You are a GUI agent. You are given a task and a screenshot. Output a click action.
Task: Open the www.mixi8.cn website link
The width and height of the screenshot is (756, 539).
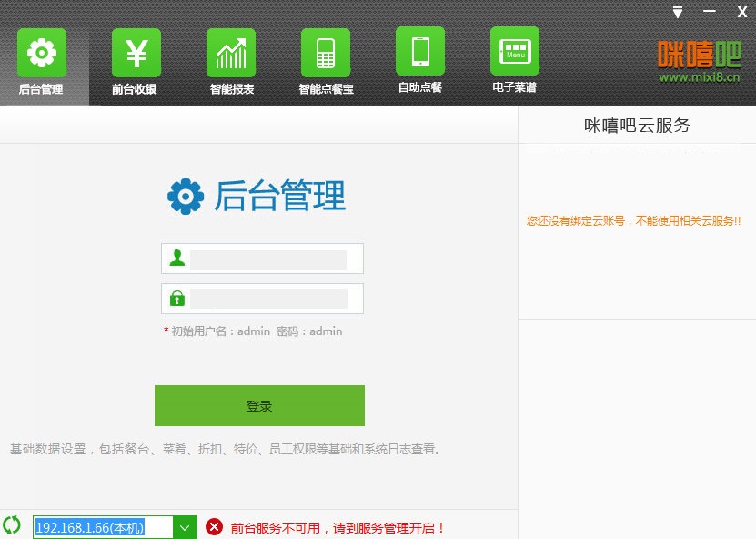[699, 77]
